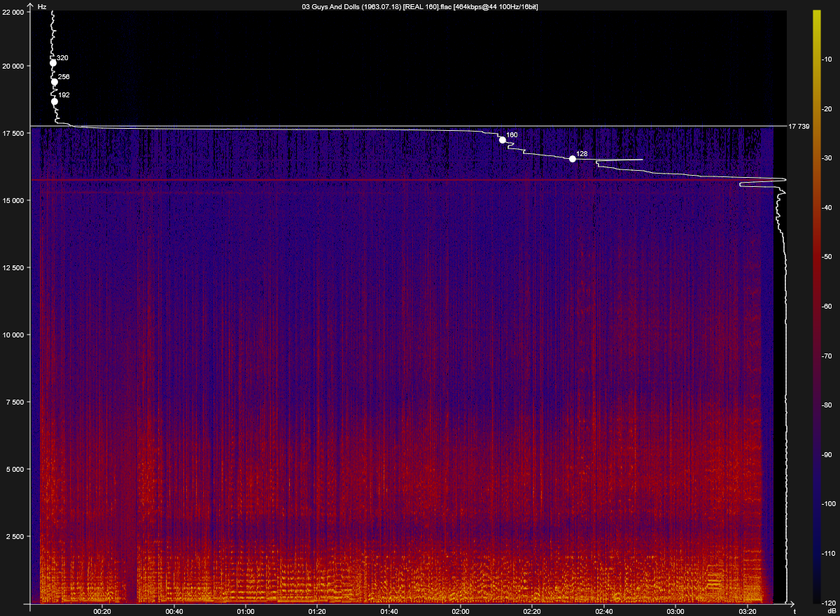The image size is (840, 616).
Task: Click the 2 500 frequency axis label
Action: coord(15,536)
